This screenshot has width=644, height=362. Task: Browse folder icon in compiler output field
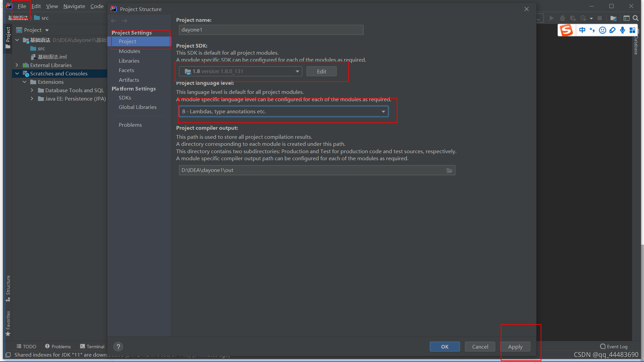(x=449, y=170)
